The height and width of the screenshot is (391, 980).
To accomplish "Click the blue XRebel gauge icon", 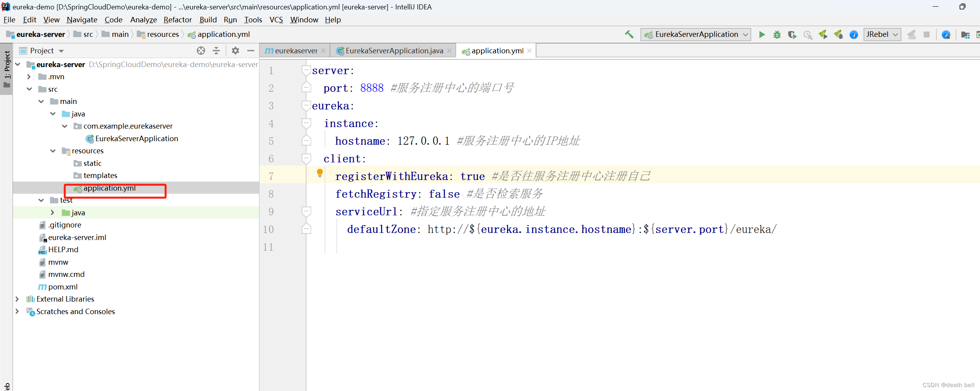I will click(854, 35).
